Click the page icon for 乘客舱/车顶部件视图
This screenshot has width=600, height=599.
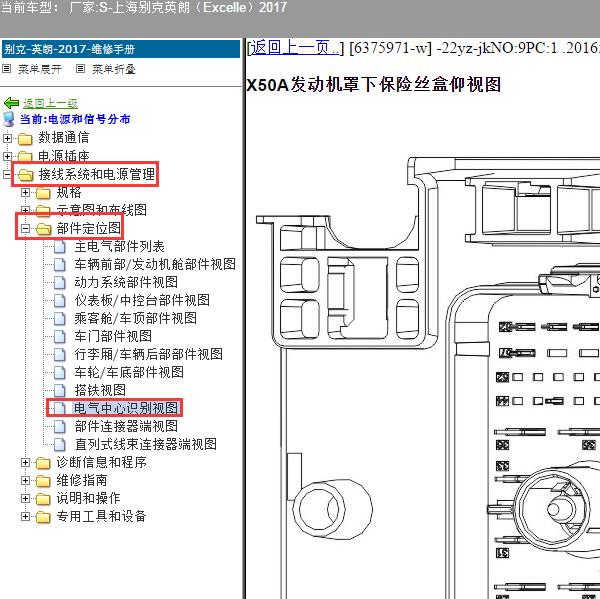click(60, 318)
